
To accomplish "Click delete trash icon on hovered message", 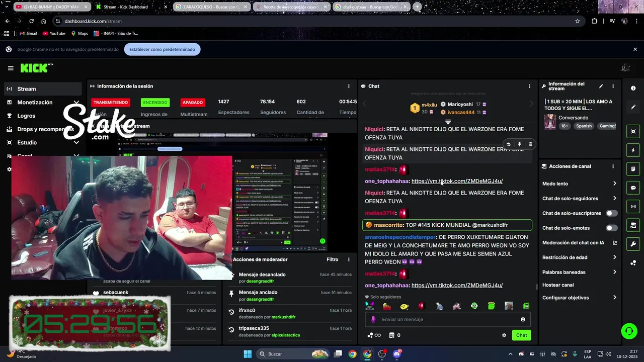I will coord(530,144).
